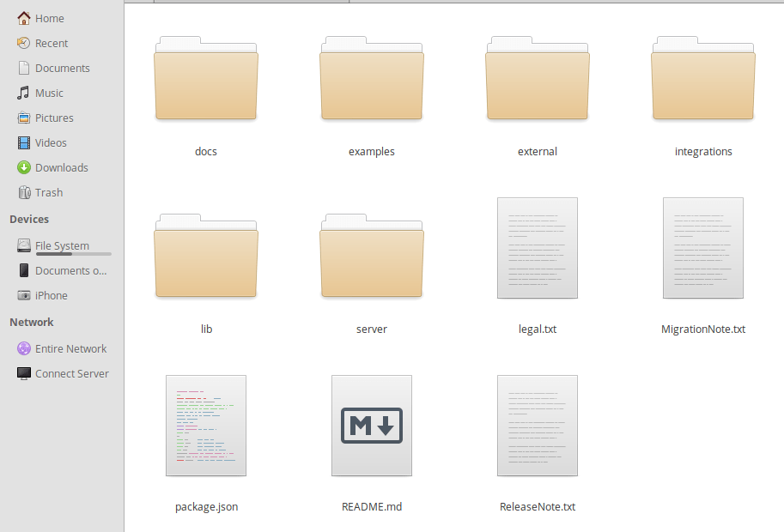This screenshot has width=784, height=532.
Task: Click the Home house icon in sidebar
Action: pyautogui.click(x=23, y=19)
